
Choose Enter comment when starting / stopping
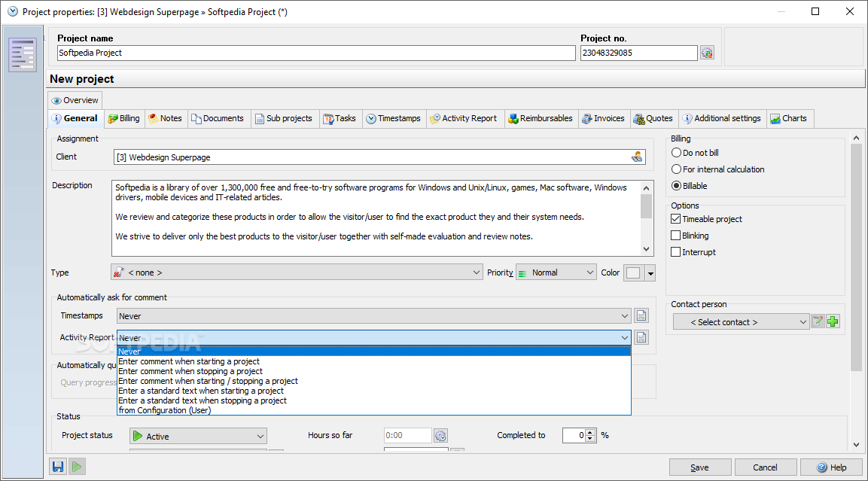[x=374, y=381]
